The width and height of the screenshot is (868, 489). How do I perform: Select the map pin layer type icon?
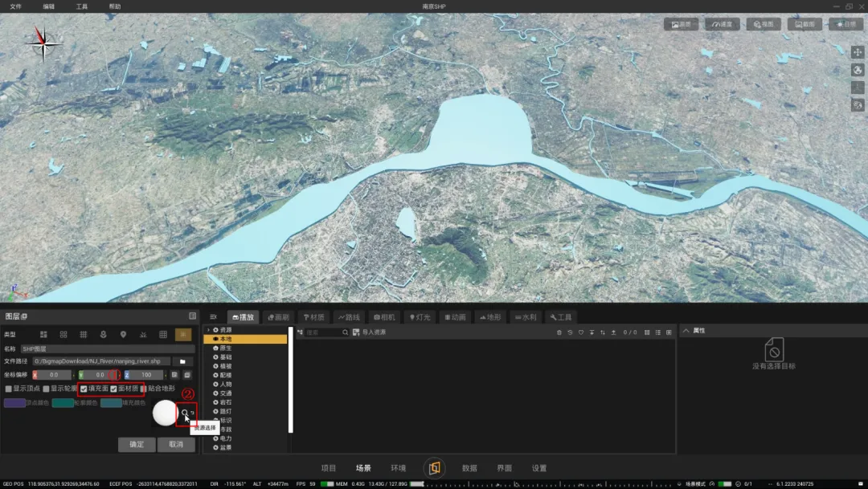point(123,334)
